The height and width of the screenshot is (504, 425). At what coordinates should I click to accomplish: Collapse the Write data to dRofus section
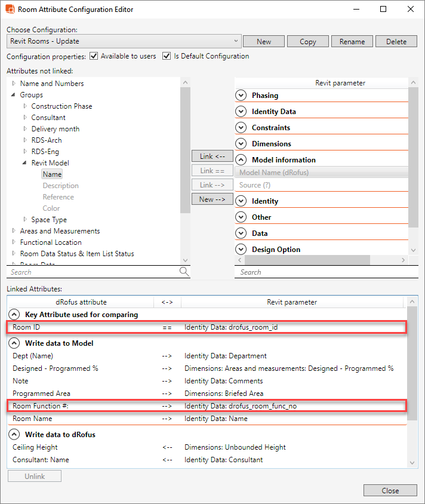point(14,435)
